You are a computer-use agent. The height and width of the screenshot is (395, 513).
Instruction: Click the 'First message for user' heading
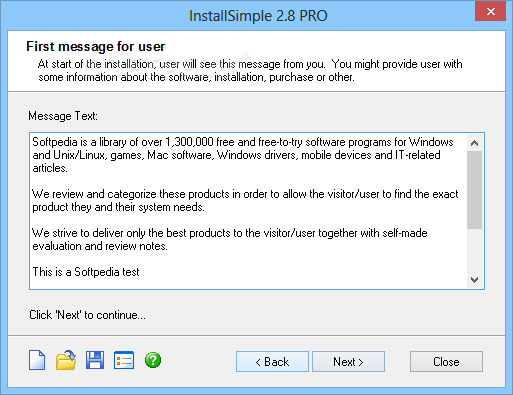coord(96,46)
